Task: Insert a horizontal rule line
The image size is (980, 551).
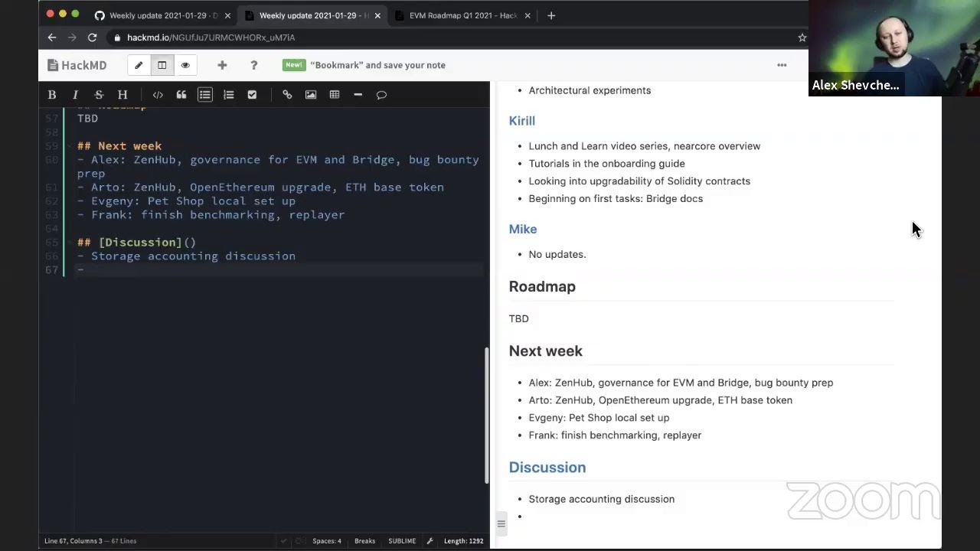Action: [x=358, y=95]
